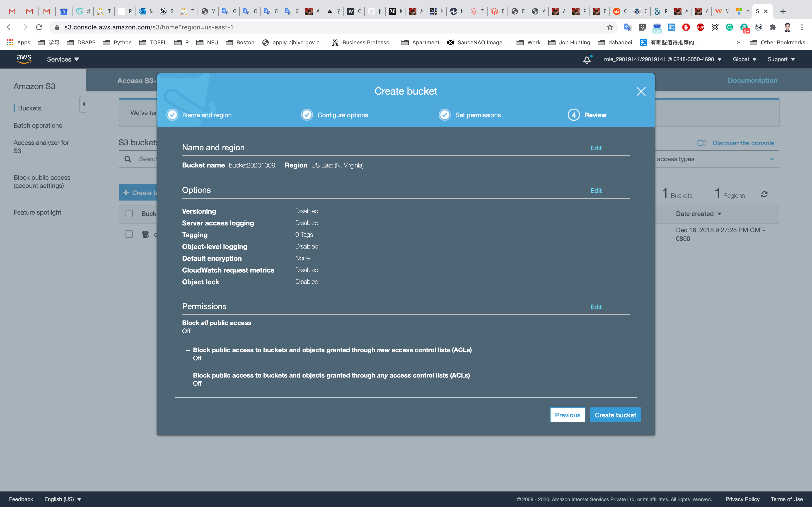Reload the page with the refresh icon

(x=39, y=27)
